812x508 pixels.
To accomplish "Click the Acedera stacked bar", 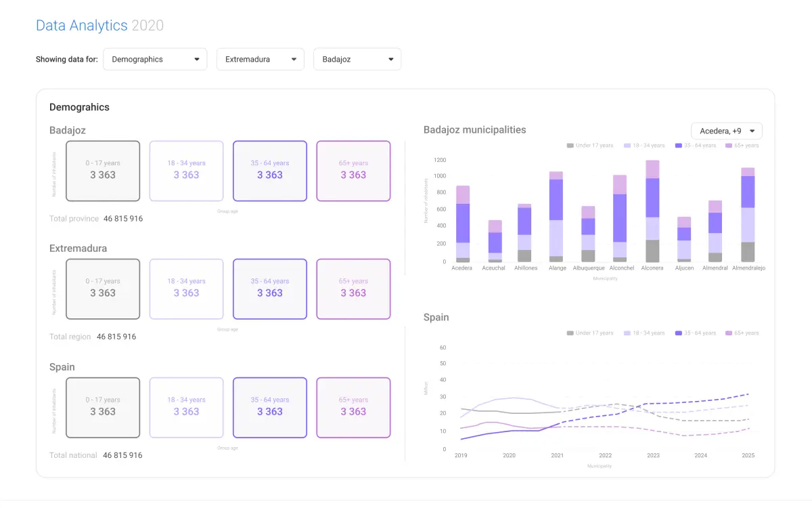I will coord(463,224).
